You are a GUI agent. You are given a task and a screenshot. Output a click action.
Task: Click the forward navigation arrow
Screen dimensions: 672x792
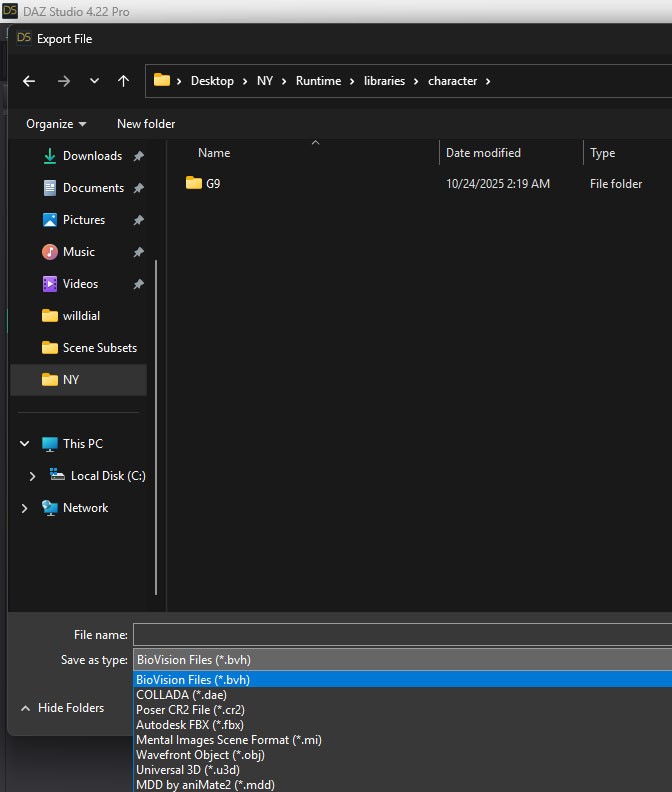[64, 81]
